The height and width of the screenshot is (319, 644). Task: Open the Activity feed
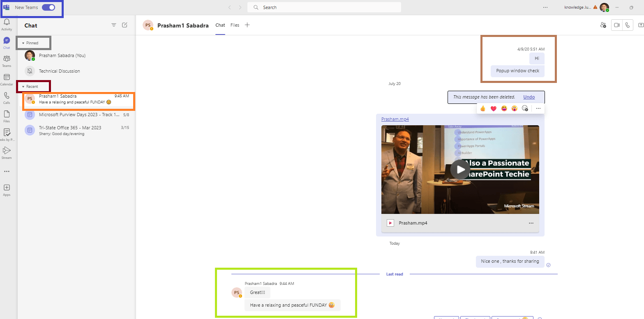coord(7,25)
